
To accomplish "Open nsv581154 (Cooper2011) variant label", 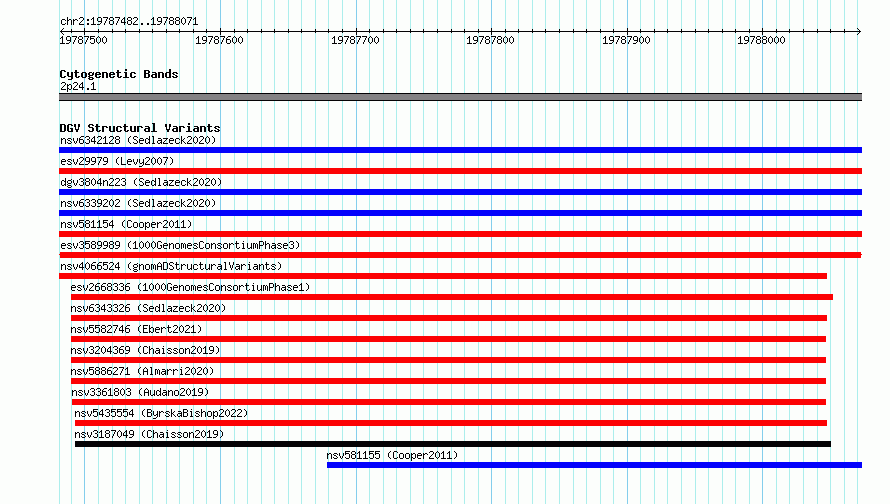I will click(x=126, y=224).
